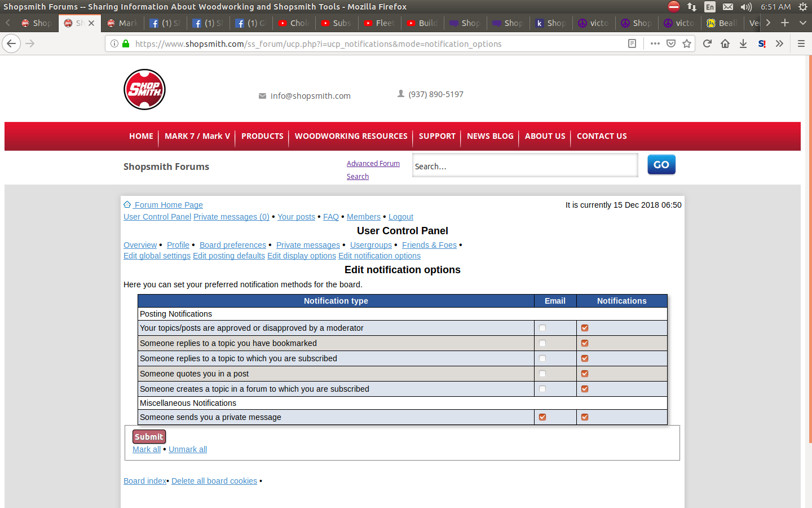Open MARK 7 / Mark V menu
The image size is (812, 508).
(197, 136)
